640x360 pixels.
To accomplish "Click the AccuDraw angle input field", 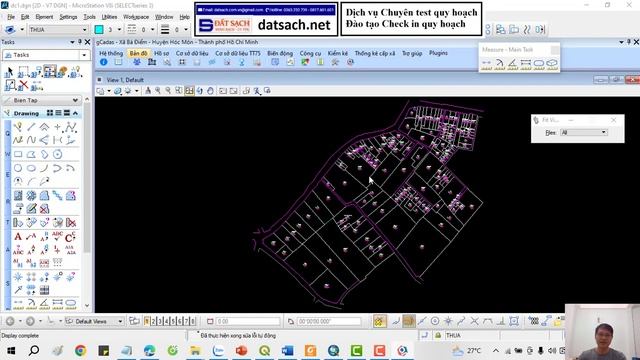I will 329,322.
